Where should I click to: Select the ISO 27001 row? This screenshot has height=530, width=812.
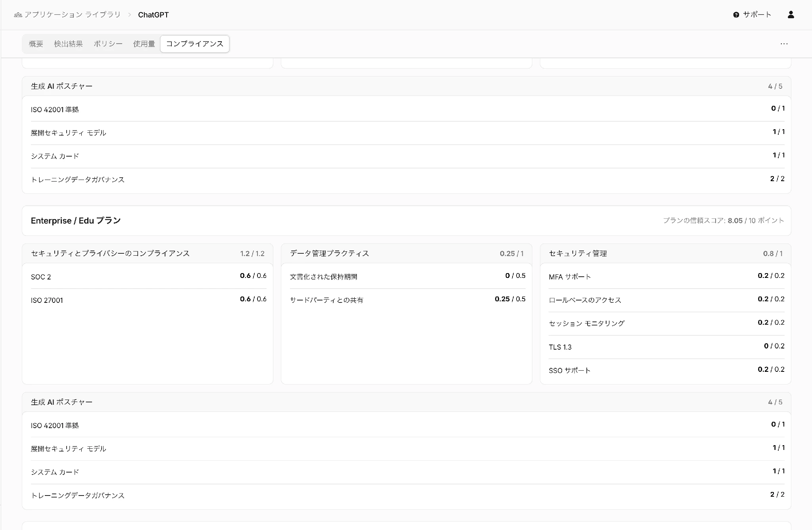coord(148,300)
